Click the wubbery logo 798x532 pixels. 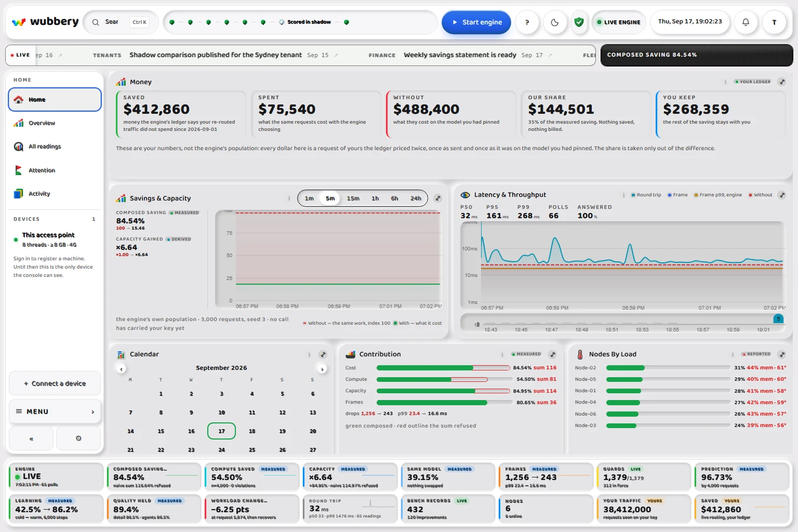pyautogui.click(x=45, y=22)
